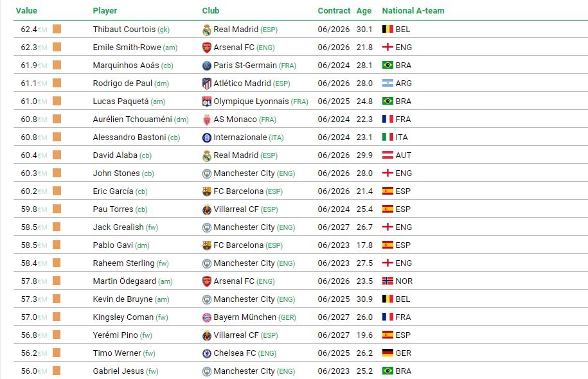The height and width of the screenshot is (379, 588).
Task: Sort by Contract column header
Action: click(x=334, y=10)
